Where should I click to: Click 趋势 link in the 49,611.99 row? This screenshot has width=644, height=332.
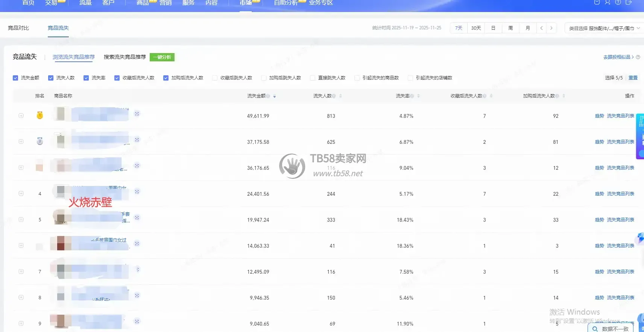[599, 116]
